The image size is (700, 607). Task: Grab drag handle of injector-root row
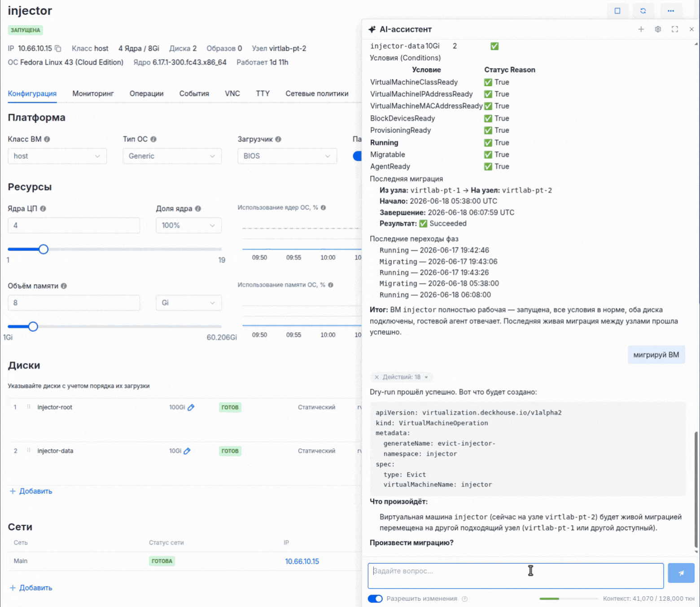pyautogui.click(x=29, y=407)
